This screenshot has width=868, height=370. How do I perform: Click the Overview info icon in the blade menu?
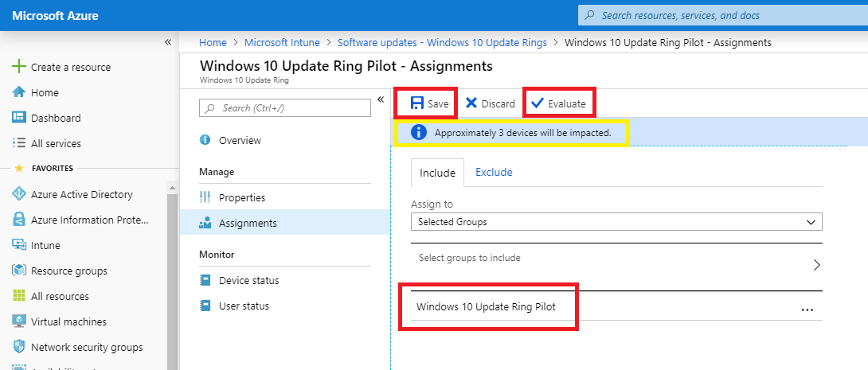(205, 140)
